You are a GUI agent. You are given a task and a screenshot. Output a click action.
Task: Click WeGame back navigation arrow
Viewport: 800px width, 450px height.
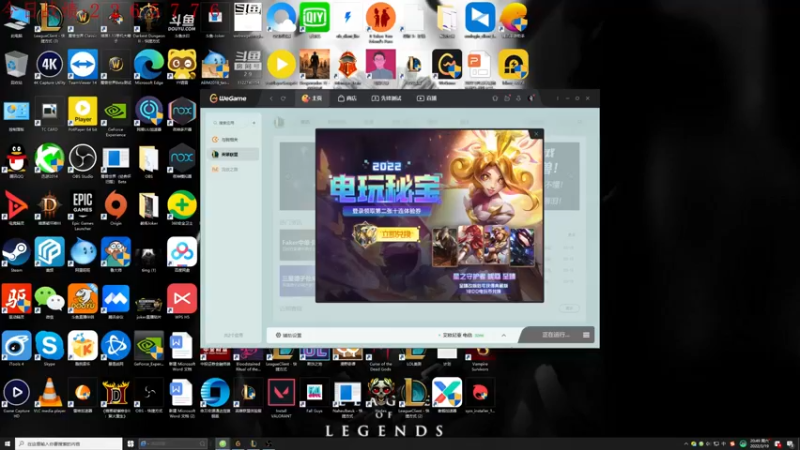pyautogui.click(x=271, y=98)
